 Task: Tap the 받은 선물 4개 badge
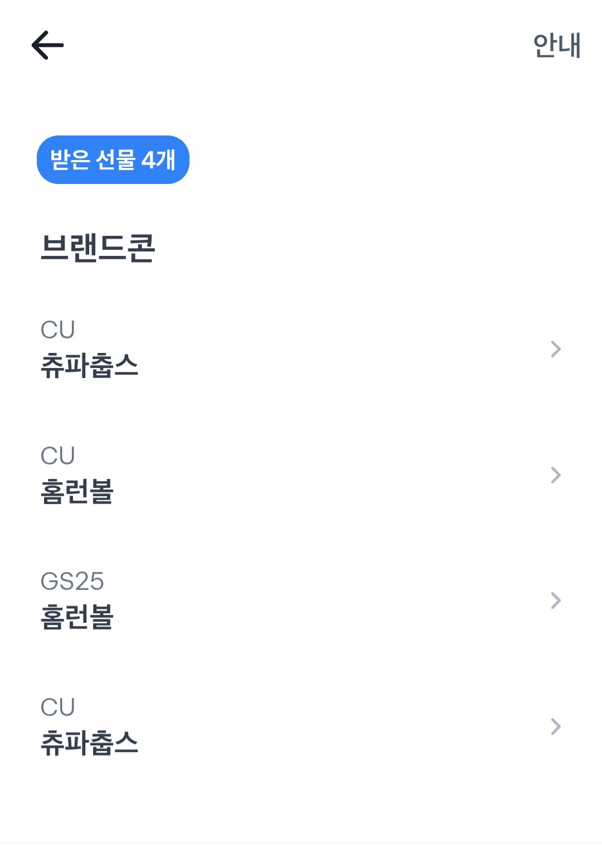(113, 160)
